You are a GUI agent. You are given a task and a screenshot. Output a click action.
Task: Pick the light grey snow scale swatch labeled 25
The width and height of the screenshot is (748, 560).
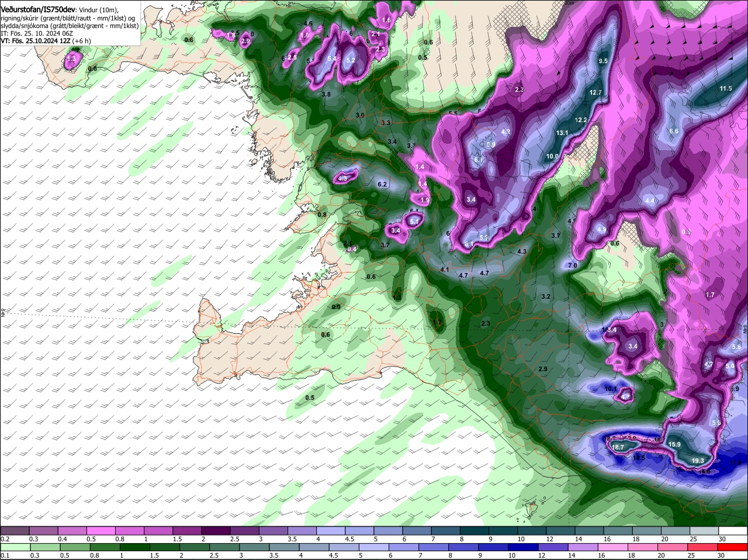click(x=705, y=531)
